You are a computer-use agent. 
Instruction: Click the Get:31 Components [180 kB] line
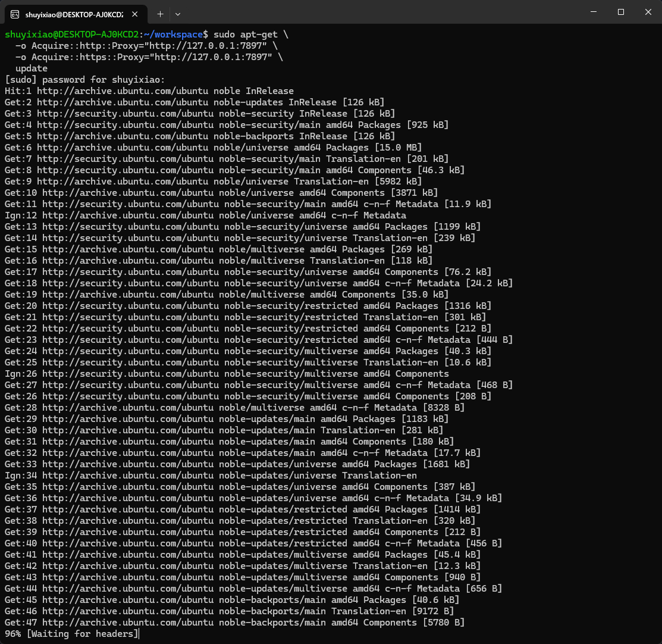(x=229, y=442)
